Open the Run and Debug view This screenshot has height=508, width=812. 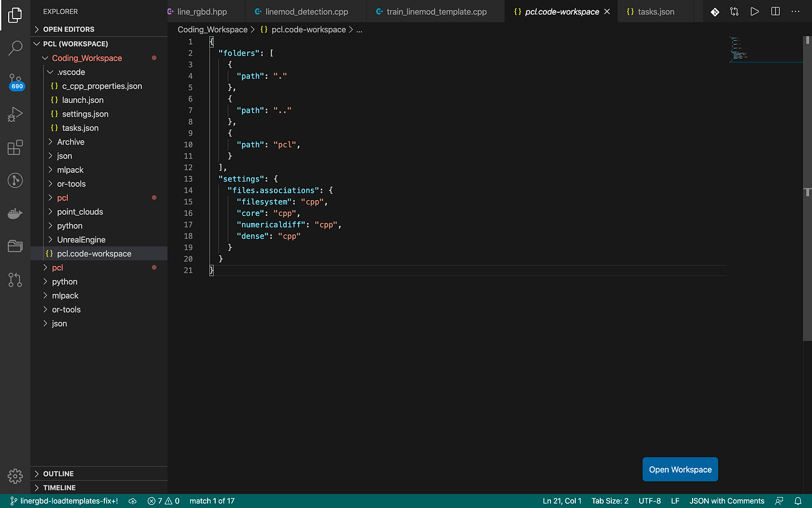click(15, 114)
